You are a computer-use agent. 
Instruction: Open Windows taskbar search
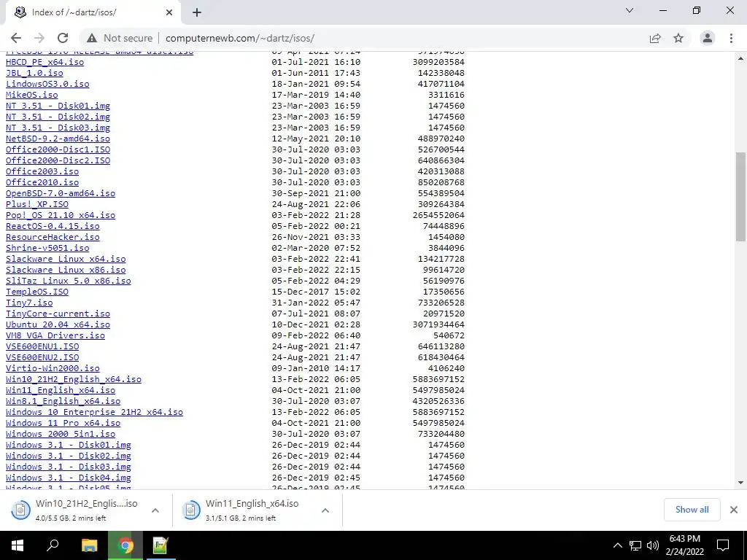(x=53, y=545)
